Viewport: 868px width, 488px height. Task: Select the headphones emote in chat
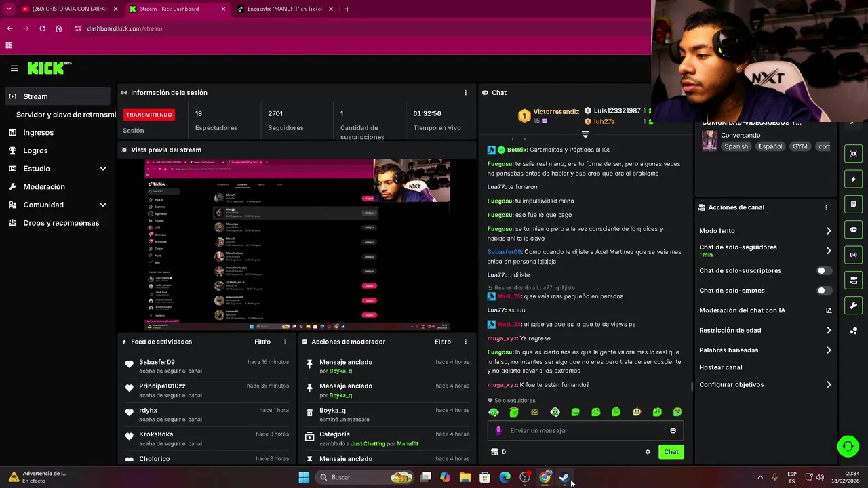pyautogui.click(x=494, y=412)
